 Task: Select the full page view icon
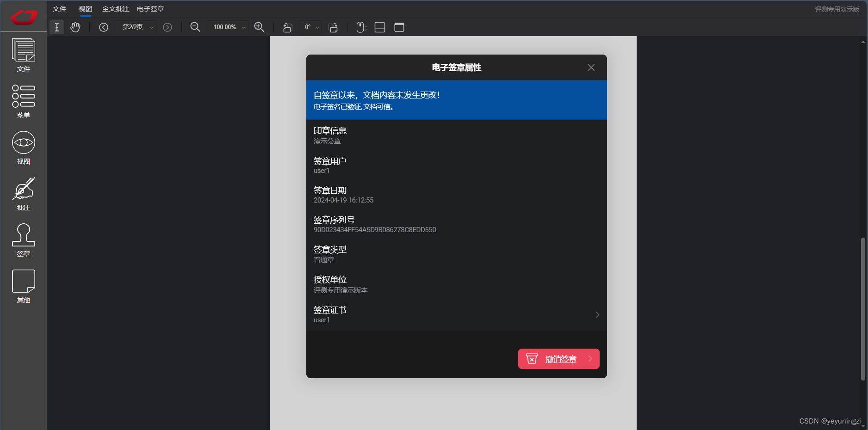[399, 27]
